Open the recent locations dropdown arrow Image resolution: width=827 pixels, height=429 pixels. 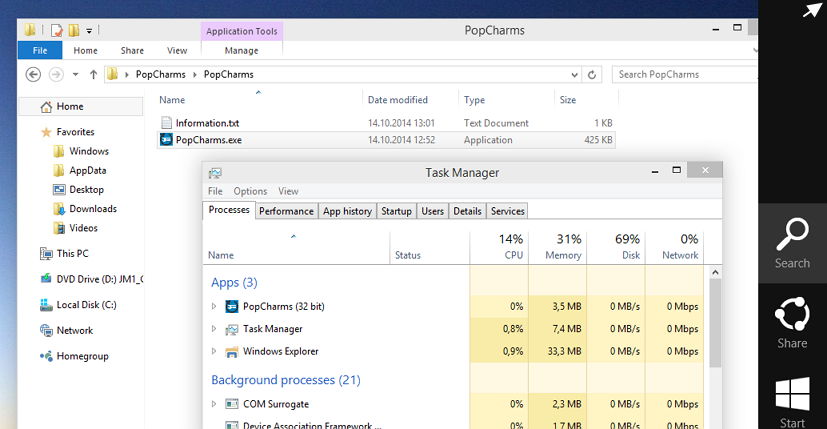pyautogui.click(x=75, y=74)
